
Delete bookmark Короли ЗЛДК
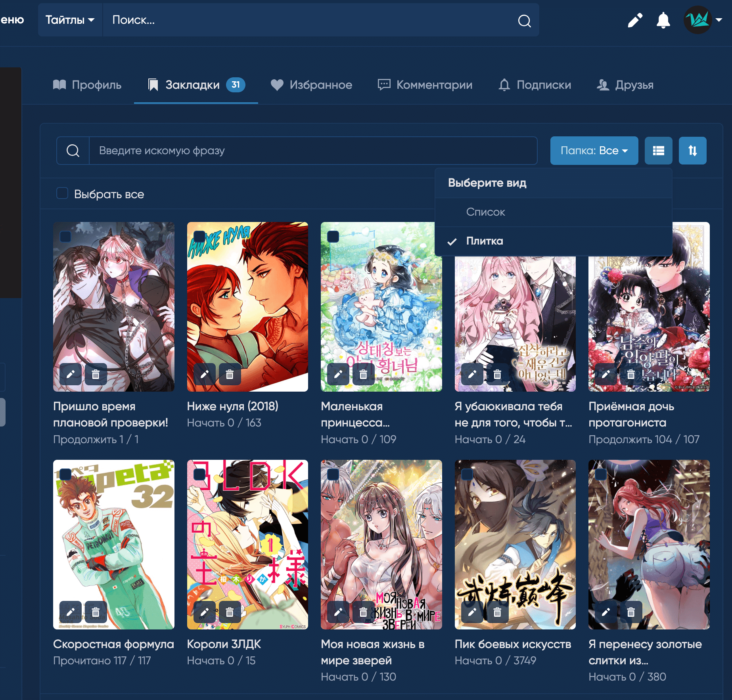tap(230, 612)
